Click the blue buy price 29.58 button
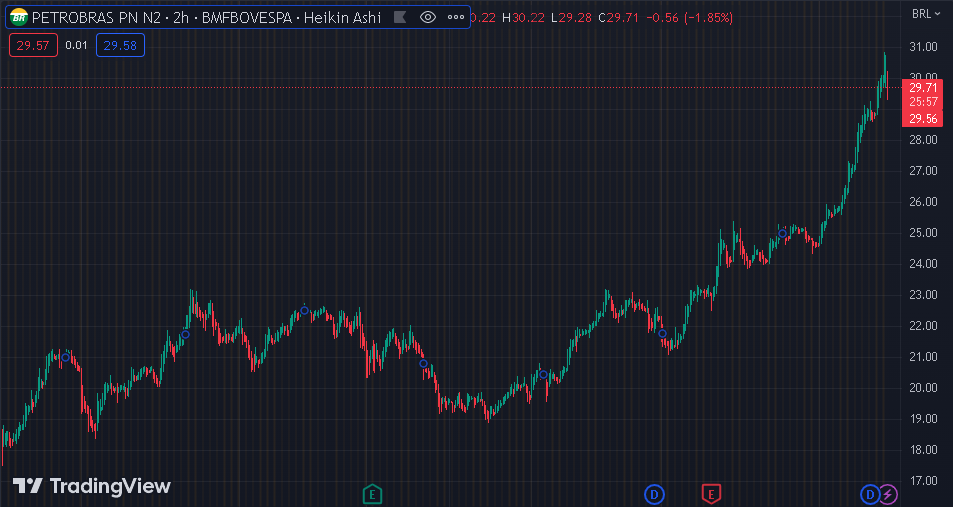This screenshot has height=507, width=953. tap(120, 46)
